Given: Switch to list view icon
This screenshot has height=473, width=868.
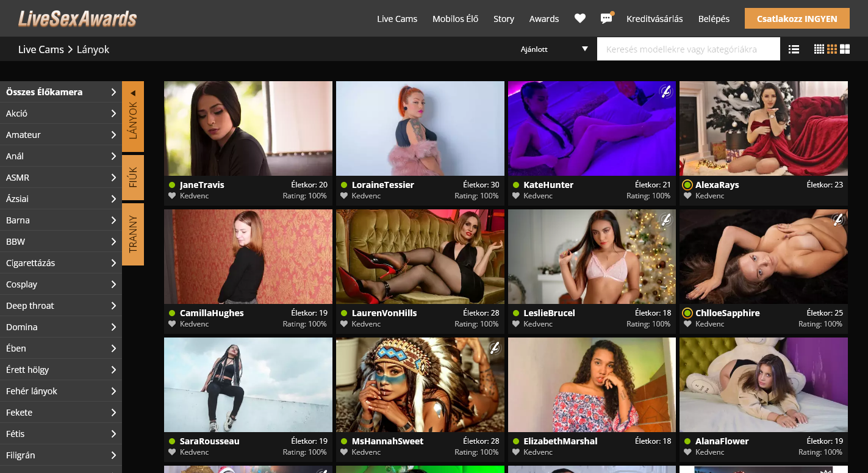Looking at the screenshot, I should (x=794, y=49).
